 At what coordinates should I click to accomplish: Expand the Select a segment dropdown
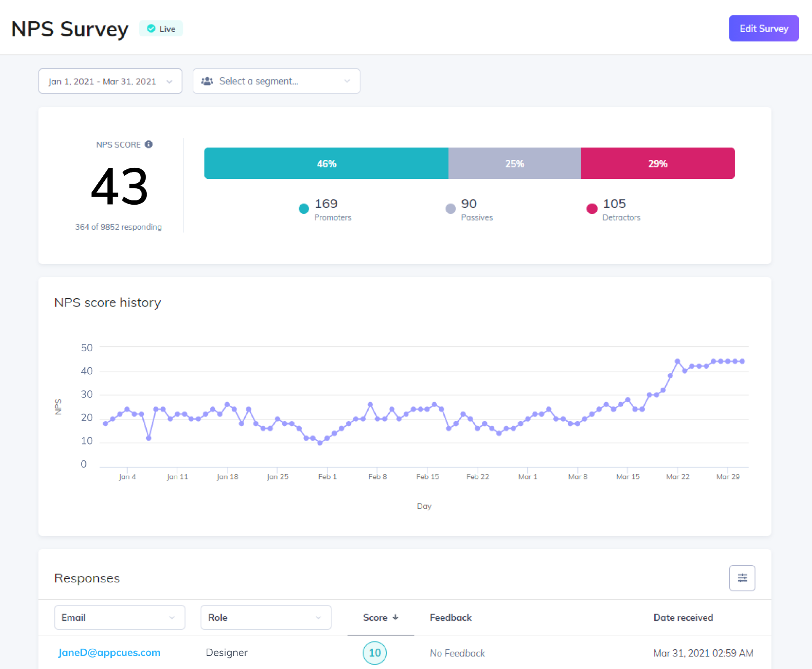click(x=276, y=81)
